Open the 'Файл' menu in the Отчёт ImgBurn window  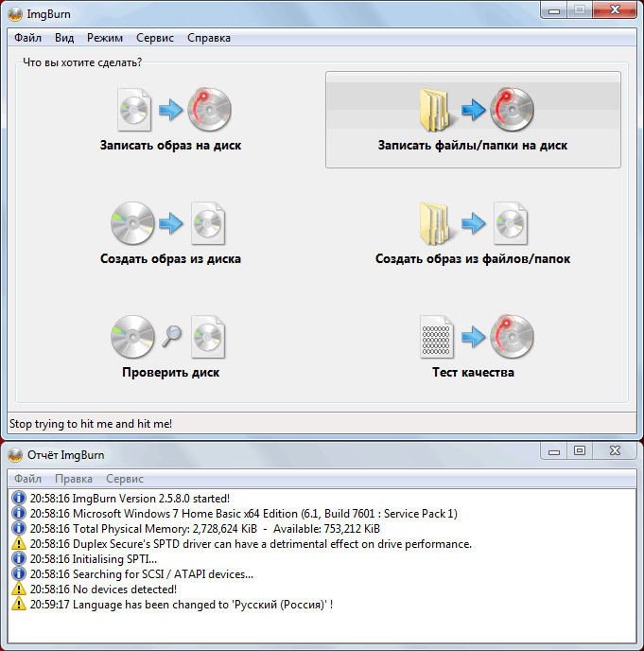[x=27, y=479]
